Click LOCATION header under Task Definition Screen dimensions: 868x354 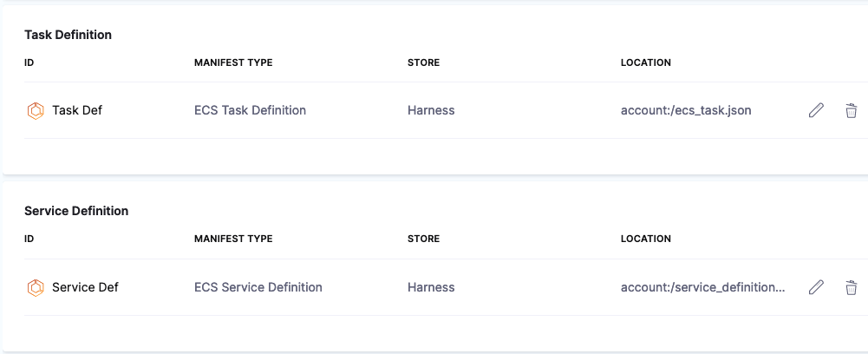pos(645,62)
